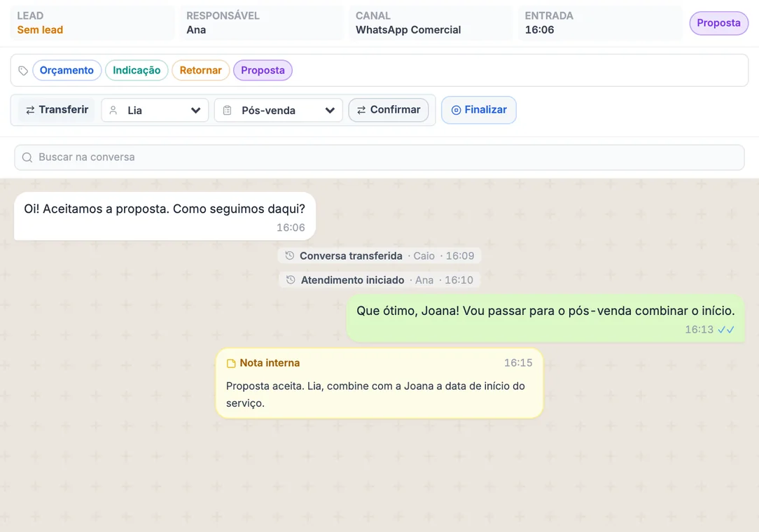Viewport: 759px width, 532px height.
Task: Open the Lia agent dropdown
Action: pyautogui.click(x=155, y=111)
